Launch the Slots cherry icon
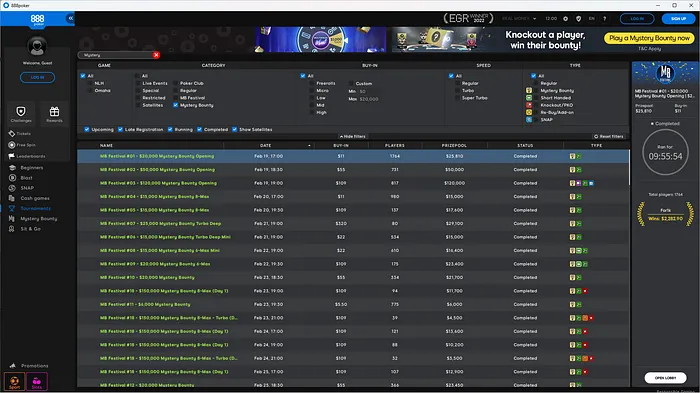 point(37,382)
